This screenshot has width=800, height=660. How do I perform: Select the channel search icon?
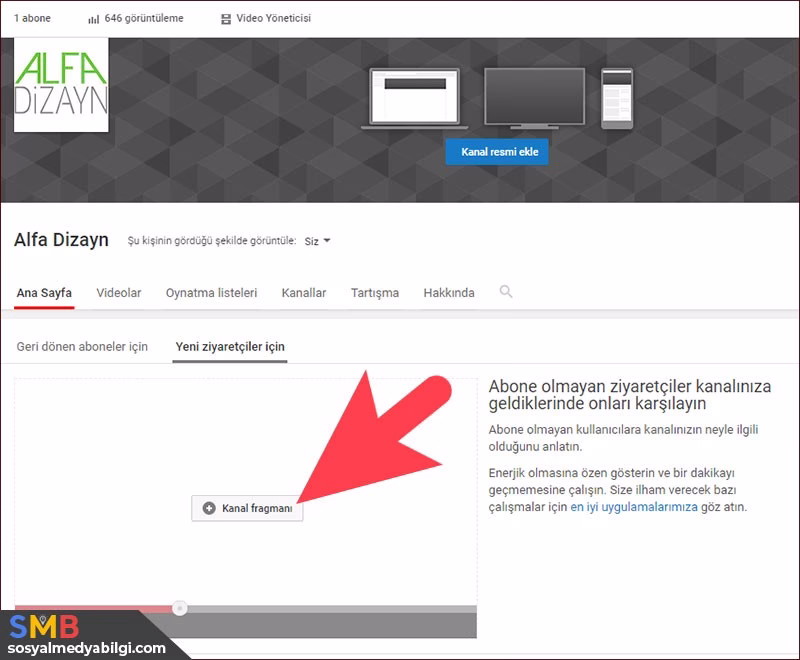[506, 292]
